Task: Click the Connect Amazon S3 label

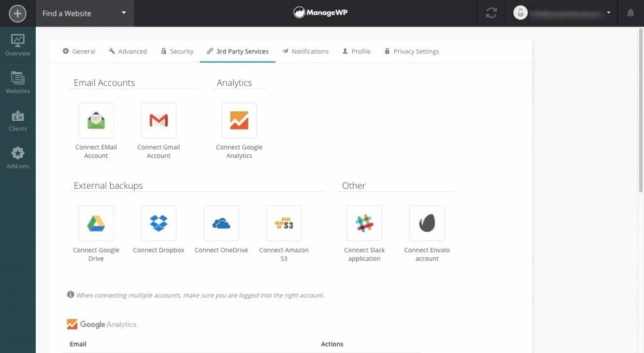Action: click(x=284, y=254)
